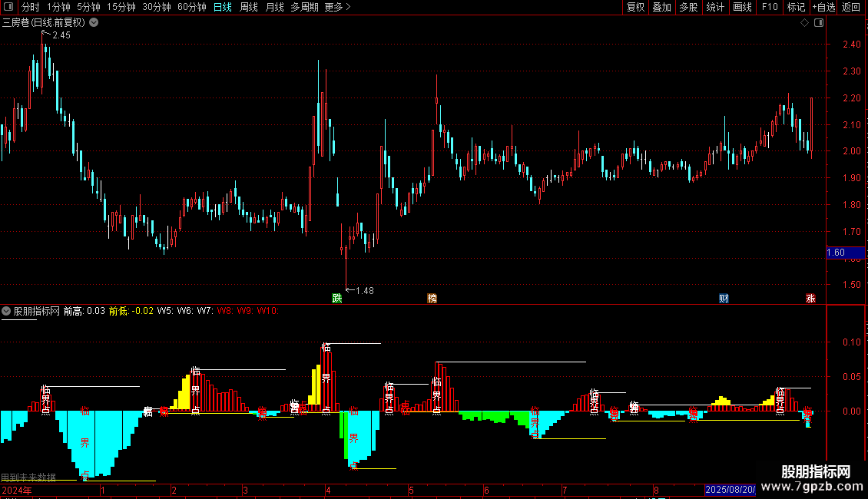Screen dimensions: 868x499
Task: Click month 4 on the time axis
Action: click(x=328, y=490)
